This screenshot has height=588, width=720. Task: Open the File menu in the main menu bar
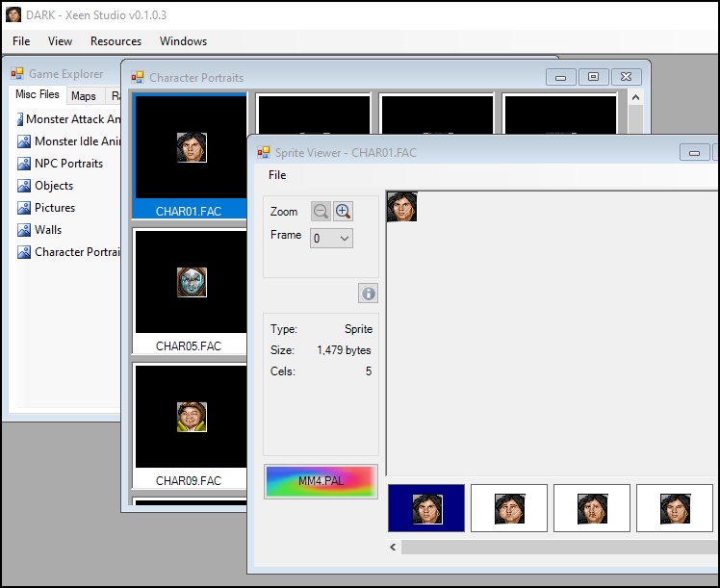21,41
